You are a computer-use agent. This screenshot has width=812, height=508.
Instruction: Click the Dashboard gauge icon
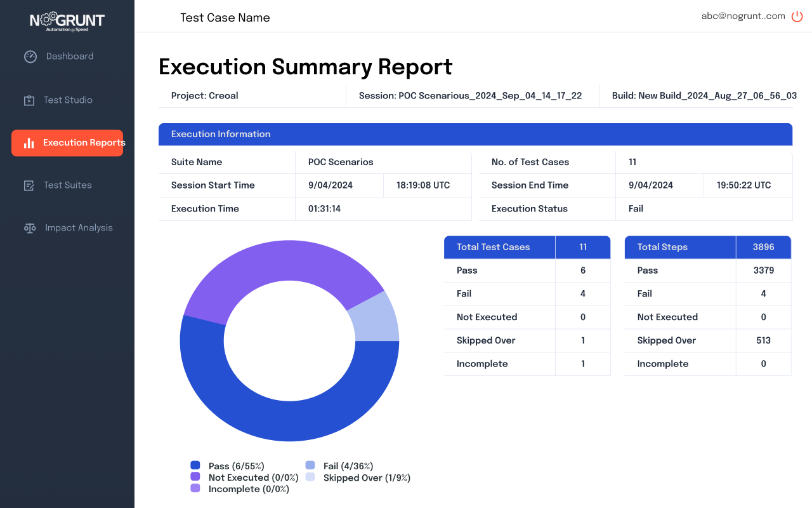(x=30, y=57)
